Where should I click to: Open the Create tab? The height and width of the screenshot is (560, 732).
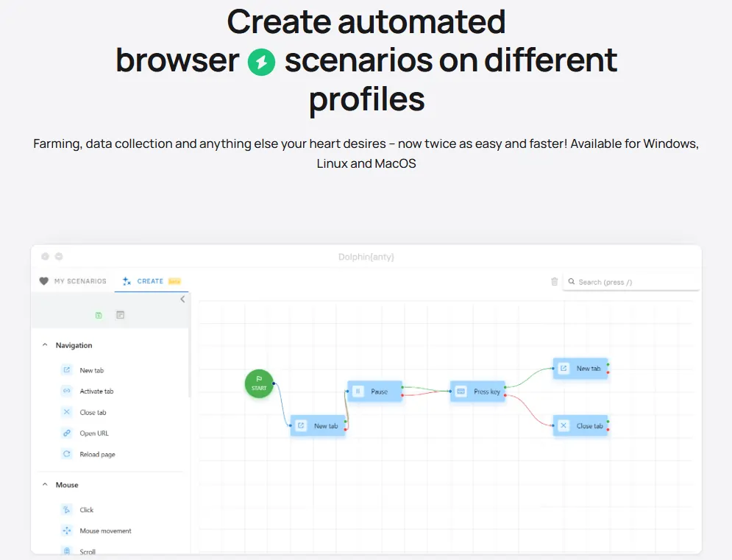(x=152, y=281)
